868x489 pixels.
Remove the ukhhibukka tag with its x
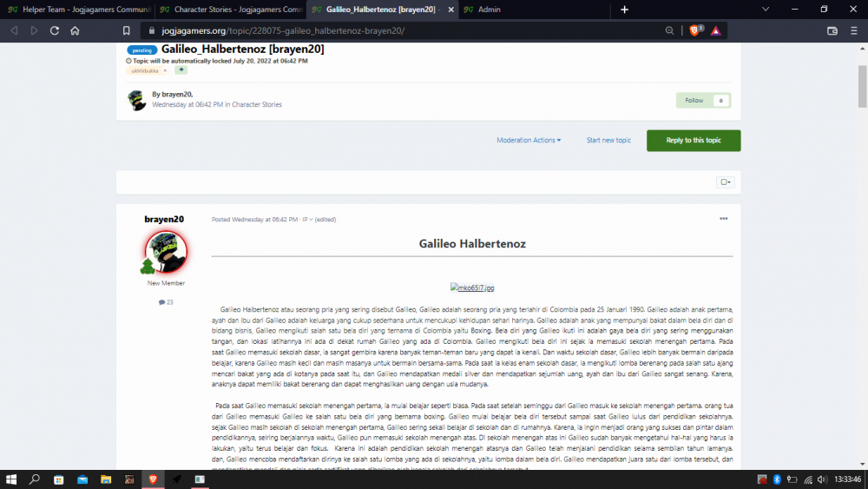[x=165, y=71]
